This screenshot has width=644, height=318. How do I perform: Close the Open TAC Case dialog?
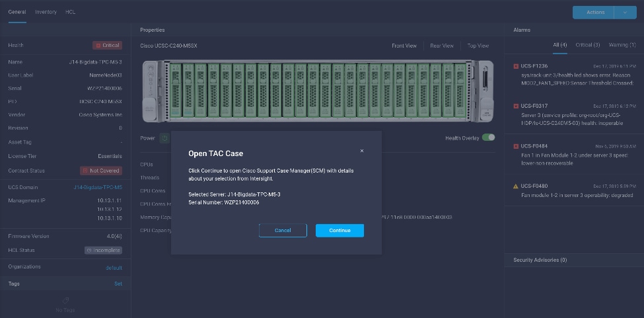click(362, 151)
